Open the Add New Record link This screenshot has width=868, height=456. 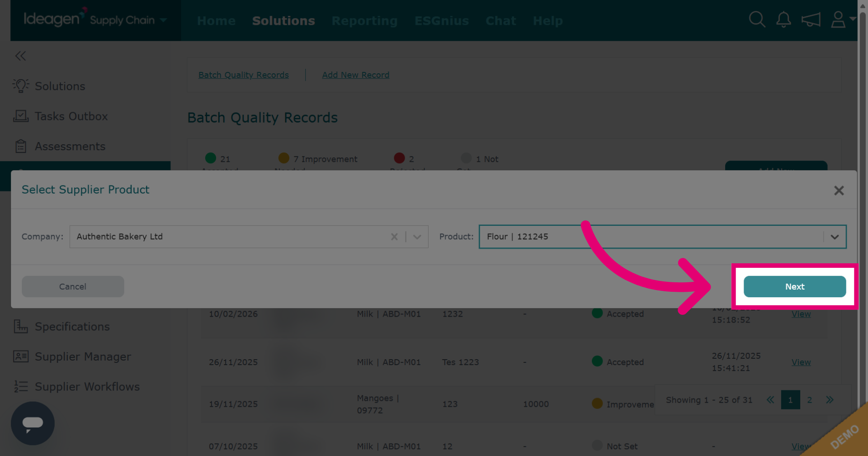(x=355, y=75)
